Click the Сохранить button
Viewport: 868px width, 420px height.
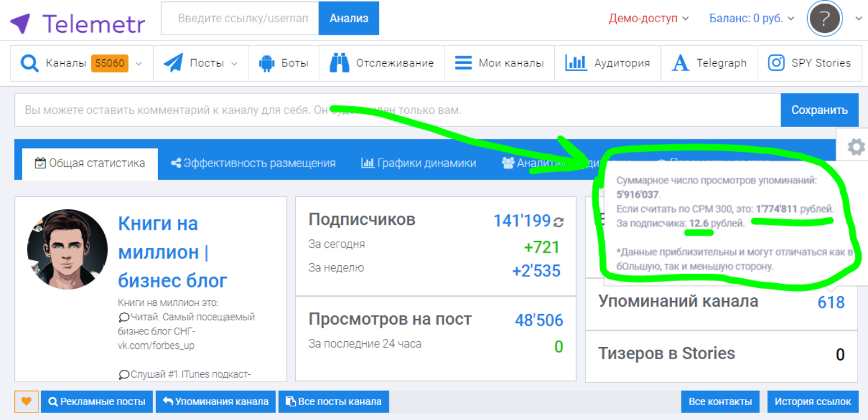tap(820, 110)
